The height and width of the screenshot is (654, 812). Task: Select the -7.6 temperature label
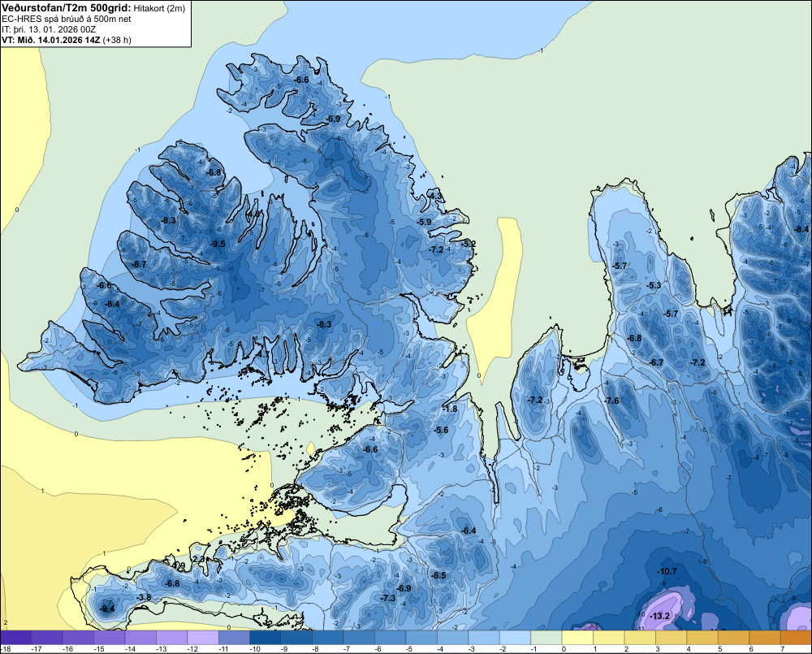(x=611, y=401)
